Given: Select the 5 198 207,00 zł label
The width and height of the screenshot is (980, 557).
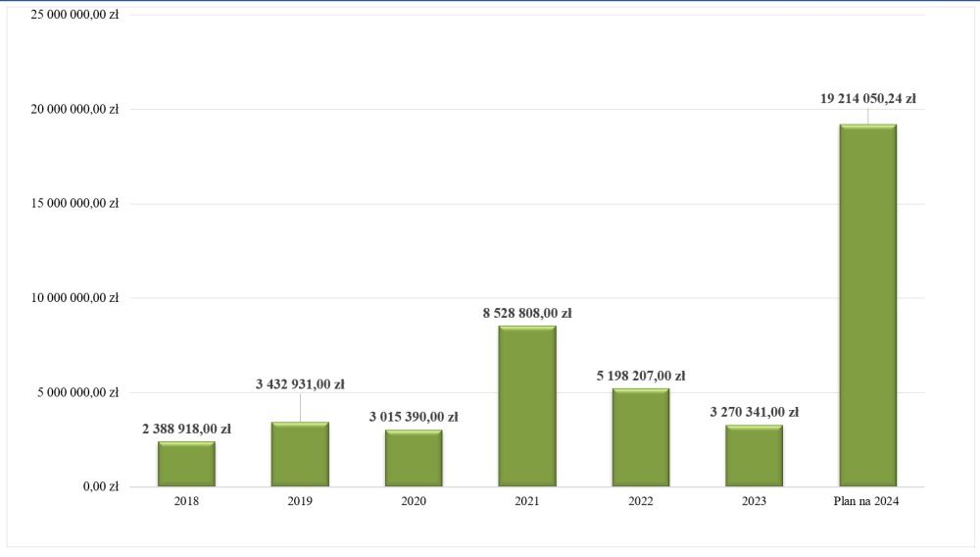Looking at the screenshot, I should 641,376.
